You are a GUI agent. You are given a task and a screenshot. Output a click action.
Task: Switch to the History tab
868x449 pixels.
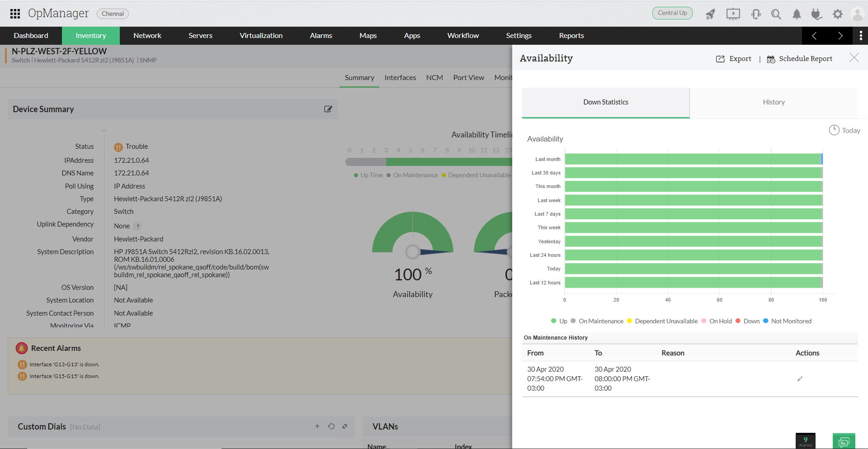[774, 102]
